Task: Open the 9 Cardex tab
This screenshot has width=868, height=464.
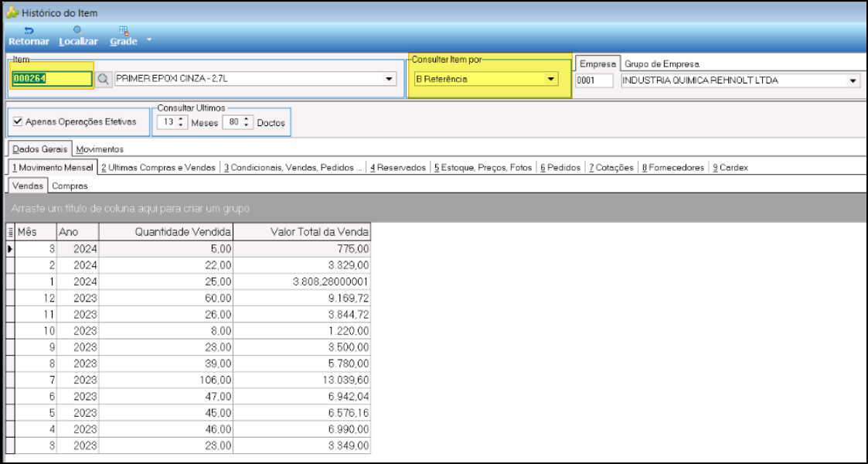Action: click(x=730, y=167)
